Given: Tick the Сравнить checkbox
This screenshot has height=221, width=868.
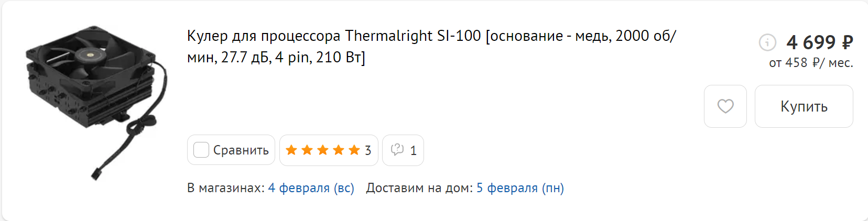Looking at the screenshot, I should point(201,150).
